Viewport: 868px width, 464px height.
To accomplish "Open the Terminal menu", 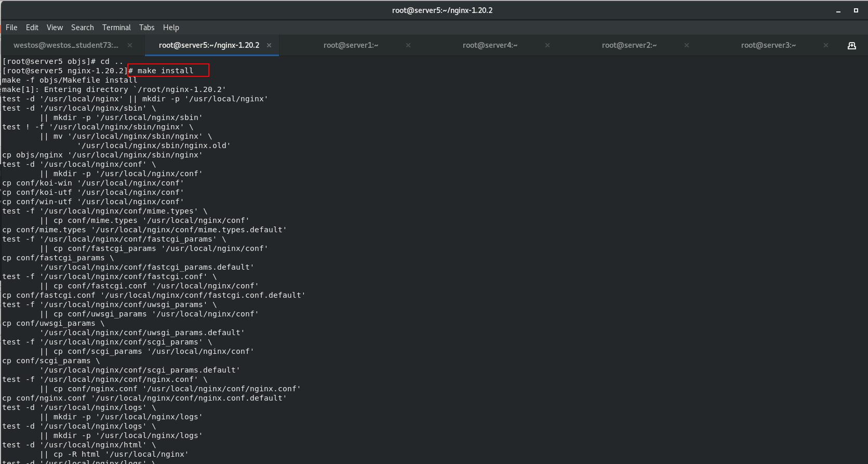I will click(116, 28).
